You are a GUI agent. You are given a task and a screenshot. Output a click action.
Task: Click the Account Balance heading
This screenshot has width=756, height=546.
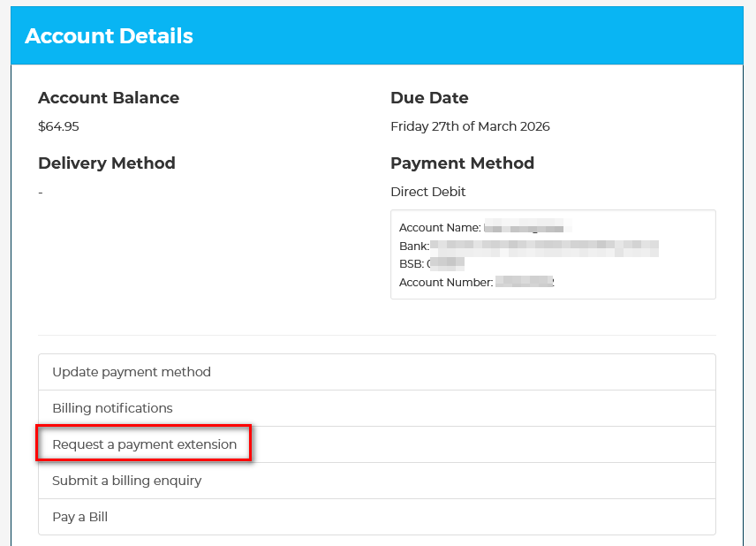tap(109, 98)
